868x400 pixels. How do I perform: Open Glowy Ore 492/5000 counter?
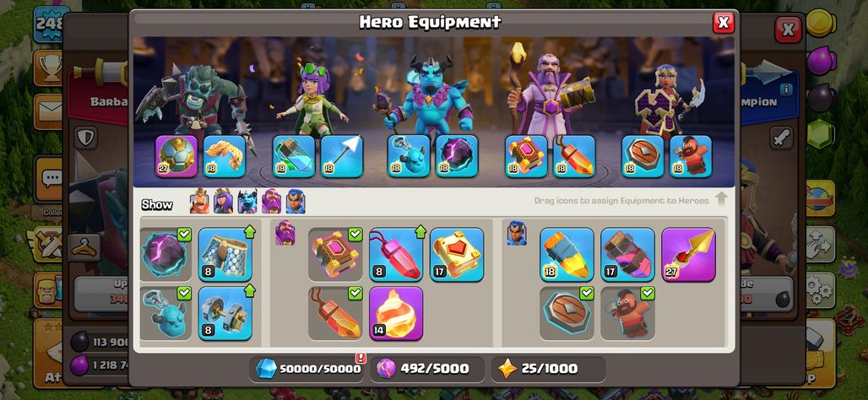(426, 369)
